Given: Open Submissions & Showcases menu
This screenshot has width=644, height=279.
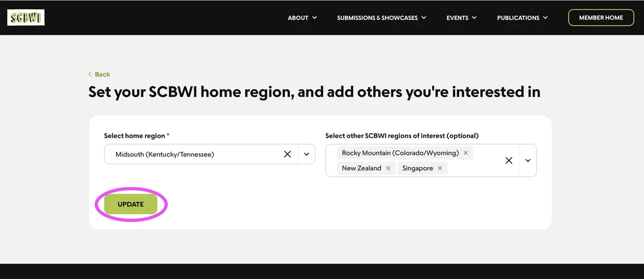Looking at the screenshot, I should pyautogui.click(x=381, y=18).
